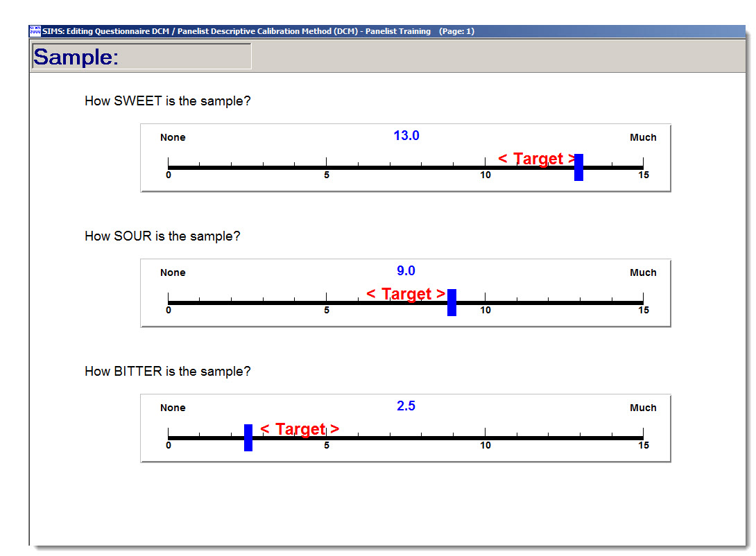Image resolution: width=756 pixels, height=556 pixels.
Task: Click the None anchor on BITTER scale
Action: coord(173,408)
